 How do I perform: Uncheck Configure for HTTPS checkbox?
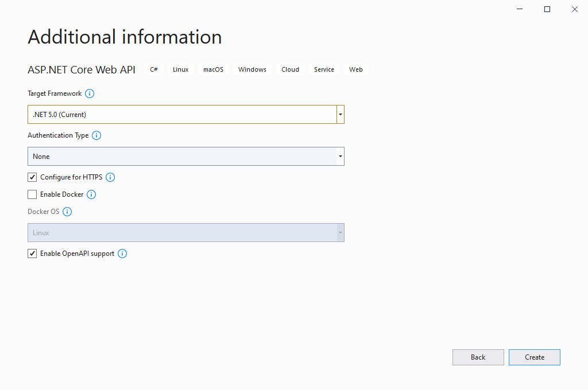pos(32,177)
